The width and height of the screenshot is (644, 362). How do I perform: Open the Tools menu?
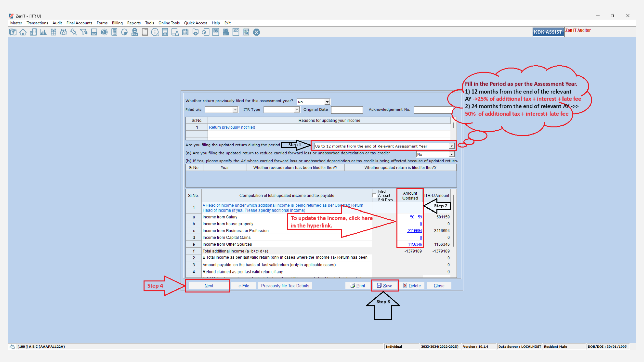[149, 23]
